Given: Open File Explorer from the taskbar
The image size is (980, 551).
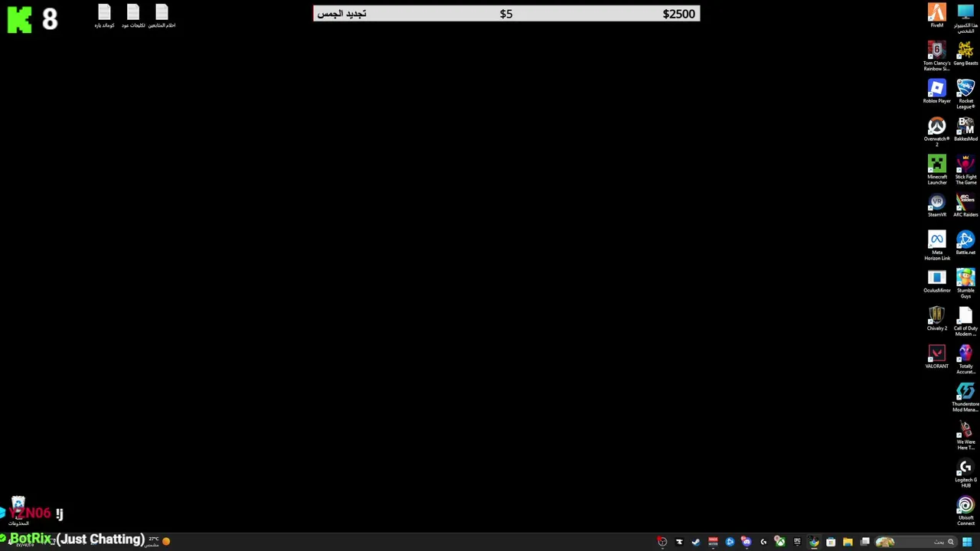Looking at the screenshot, I should click(848, 542).
